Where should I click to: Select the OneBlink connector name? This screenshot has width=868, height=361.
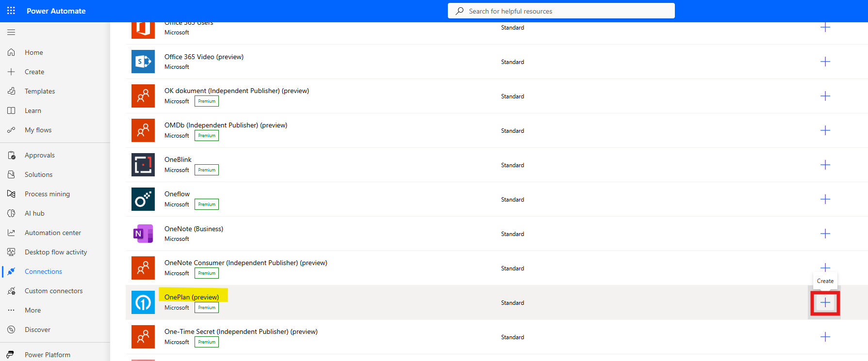pos(178,159)
